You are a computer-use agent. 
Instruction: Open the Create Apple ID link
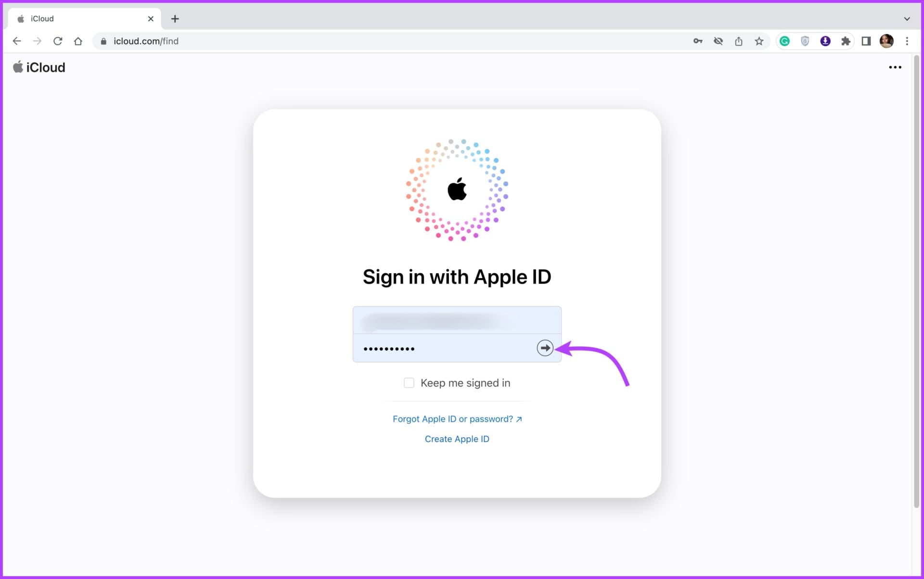click(457, 439)
